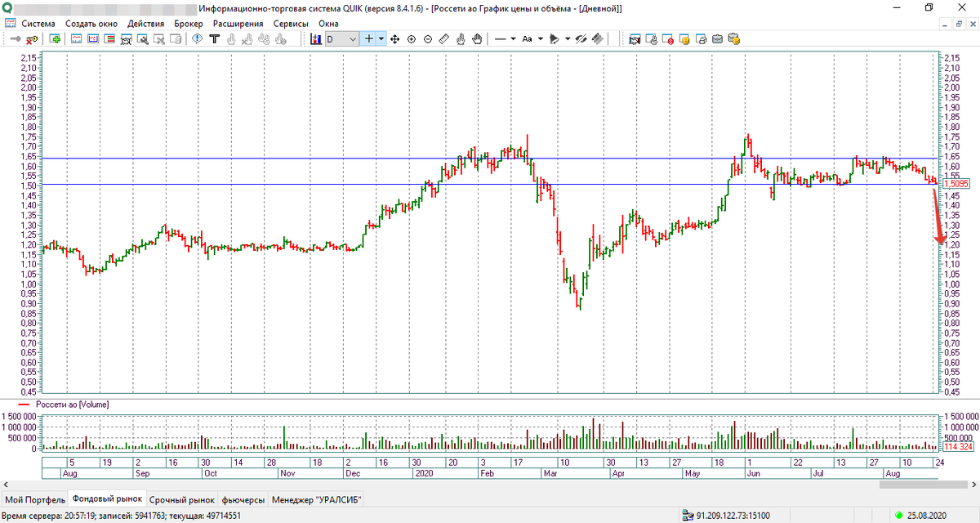Open the Брокер menu
The width and height of the screenshot is (980, 523).
click(x=189, y=24)
